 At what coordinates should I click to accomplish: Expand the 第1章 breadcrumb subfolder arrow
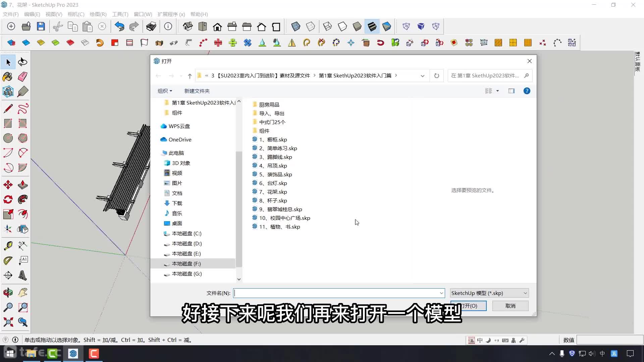click(x=396, y=75)
